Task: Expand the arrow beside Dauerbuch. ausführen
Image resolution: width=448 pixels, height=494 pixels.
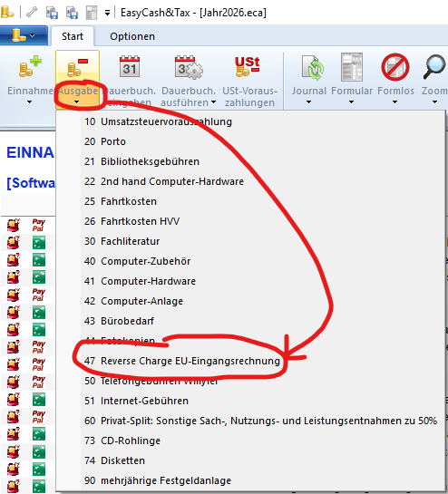Action: [x=213, y=102]
